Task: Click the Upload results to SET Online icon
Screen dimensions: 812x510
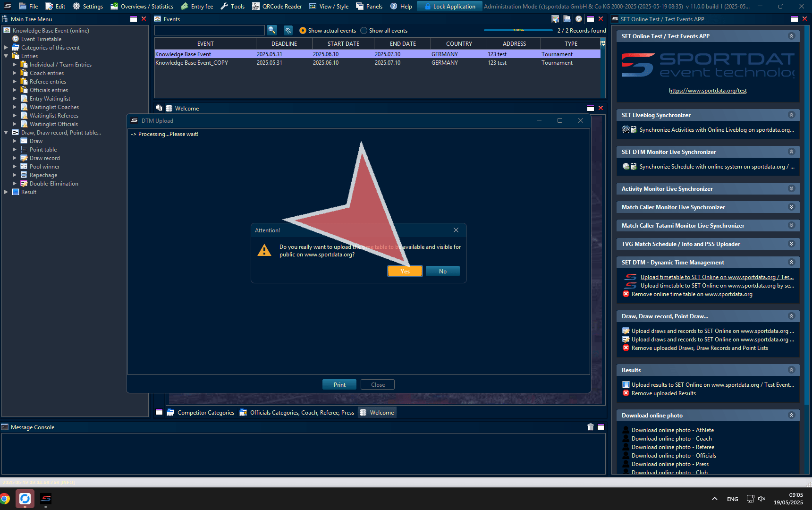Action: coord(626,385)
